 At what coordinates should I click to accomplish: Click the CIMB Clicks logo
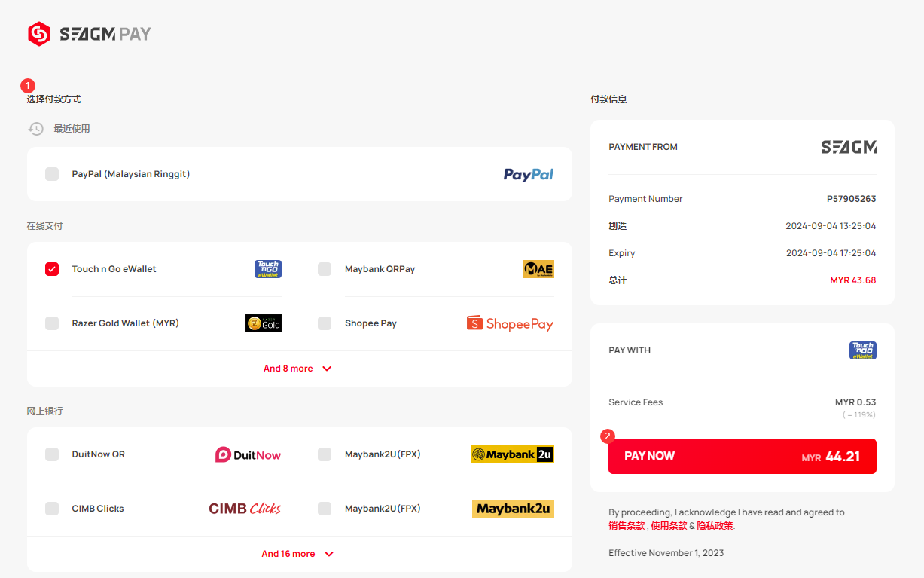click(x=245, y=509)
